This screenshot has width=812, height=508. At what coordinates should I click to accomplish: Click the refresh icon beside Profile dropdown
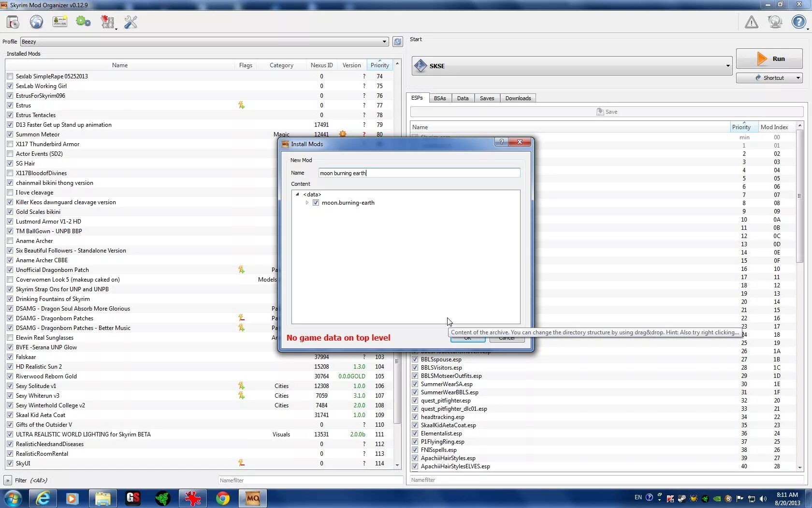pos(397,42)
